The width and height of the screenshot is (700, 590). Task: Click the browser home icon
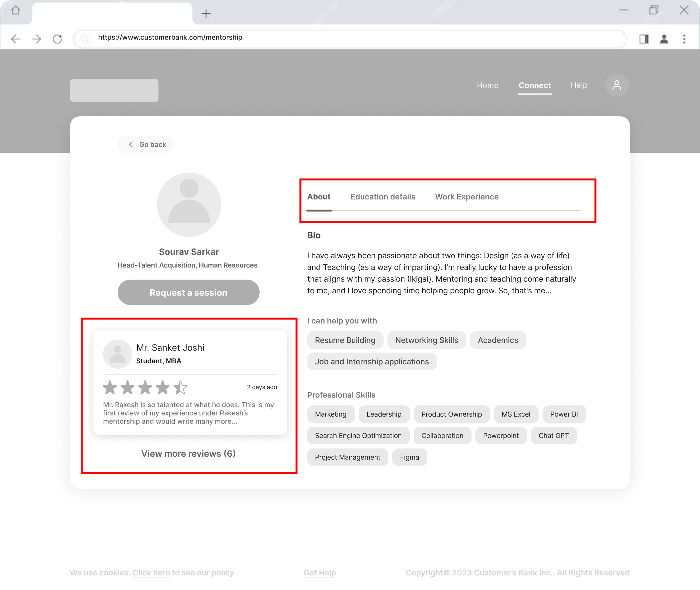[15, 10]
